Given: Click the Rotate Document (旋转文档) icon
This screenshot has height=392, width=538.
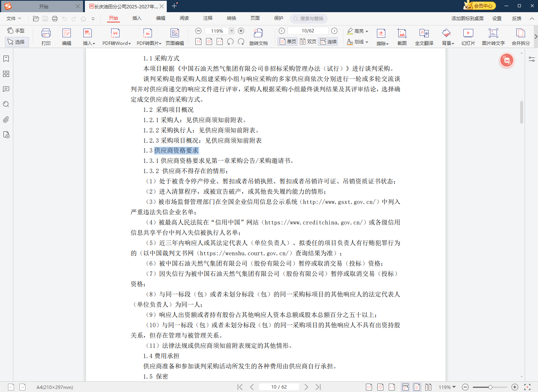Looking at the screenshot, I should tap(259, 33).
